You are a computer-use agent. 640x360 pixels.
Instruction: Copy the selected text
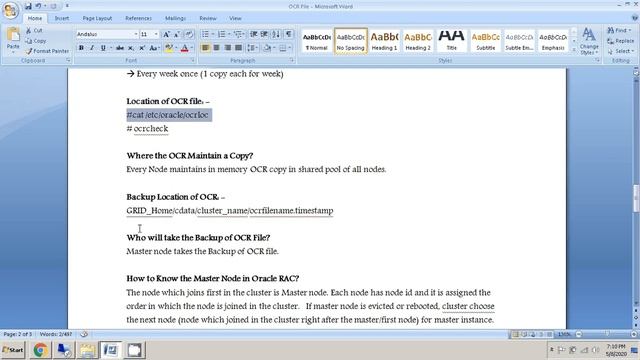36,41
